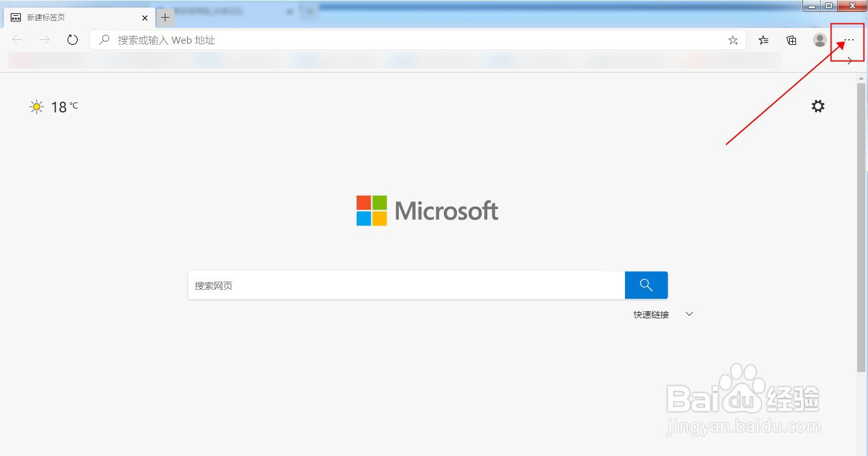Maximize the browser window
Image resolution: width=868 pixels, height=456 pixels.
(829, 6)
